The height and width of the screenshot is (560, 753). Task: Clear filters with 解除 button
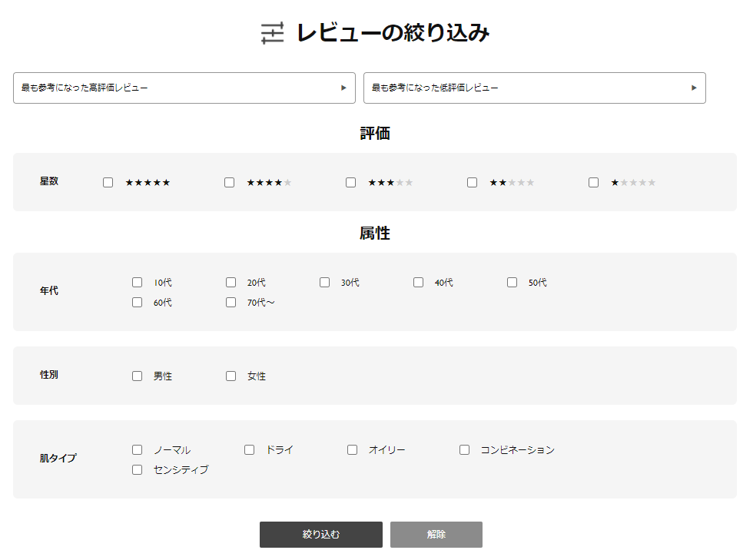point(436,535)
